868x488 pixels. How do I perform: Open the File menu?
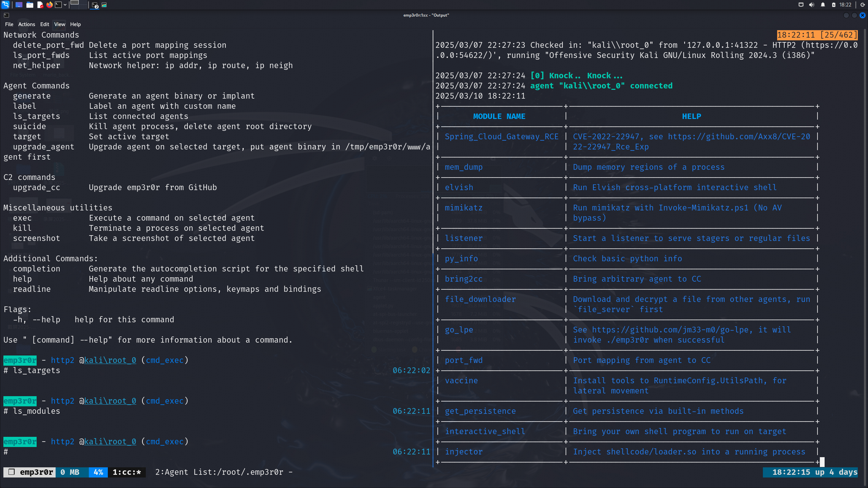coord(9,24)
